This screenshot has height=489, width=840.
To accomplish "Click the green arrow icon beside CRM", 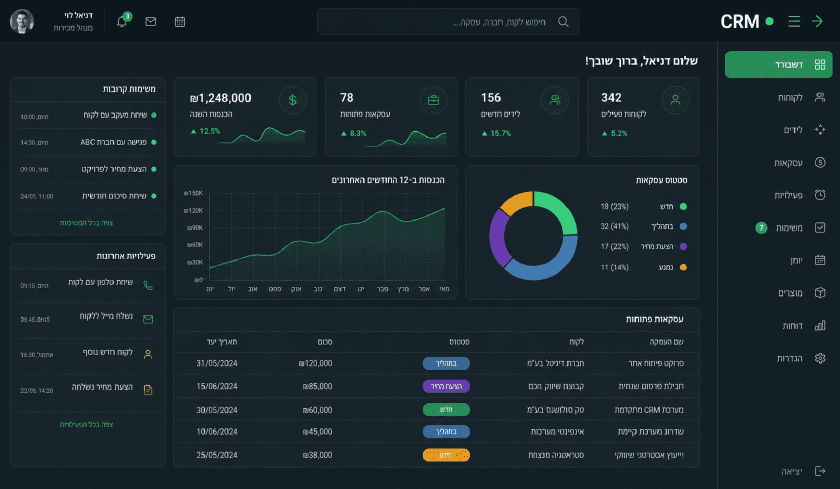I will point(817,21).
